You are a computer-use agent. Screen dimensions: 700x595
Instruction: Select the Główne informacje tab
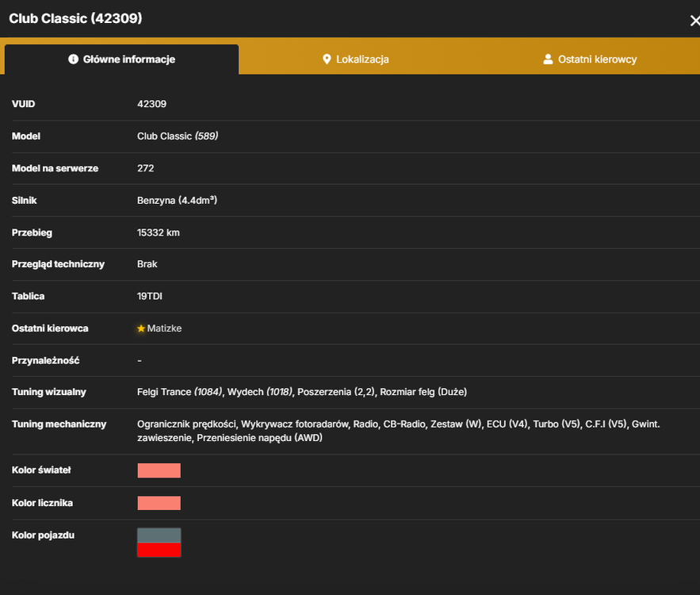[x=121, y=59]
